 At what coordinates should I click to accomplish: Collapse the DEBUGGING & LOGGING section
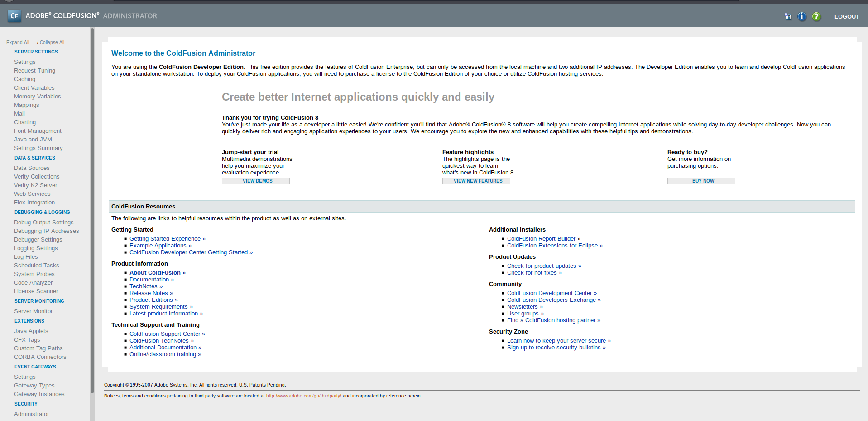coord(42,212)
